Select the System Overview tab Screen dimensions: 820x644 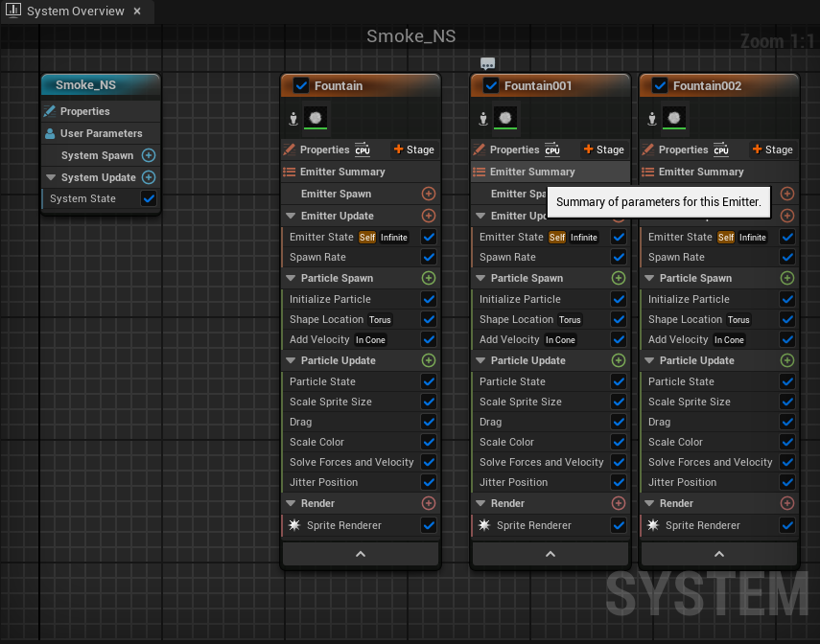(x=75, y=11)
